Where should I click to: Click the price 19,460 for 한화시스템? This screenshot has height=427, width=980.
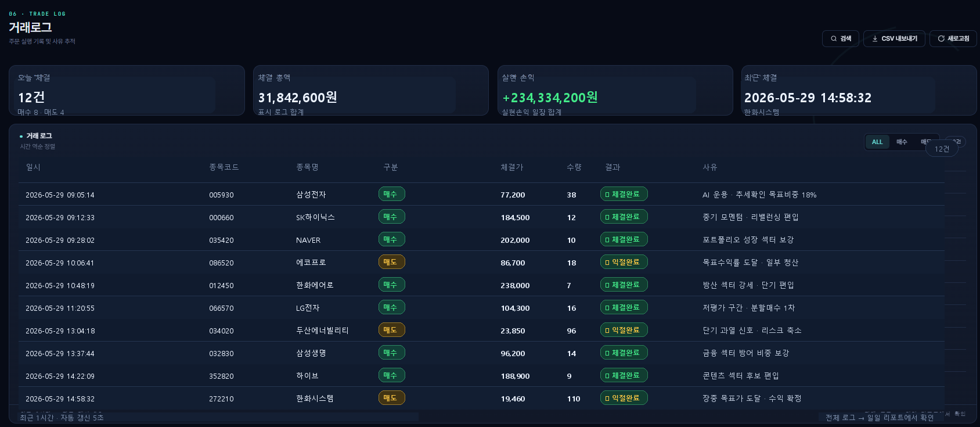(513, 399)
